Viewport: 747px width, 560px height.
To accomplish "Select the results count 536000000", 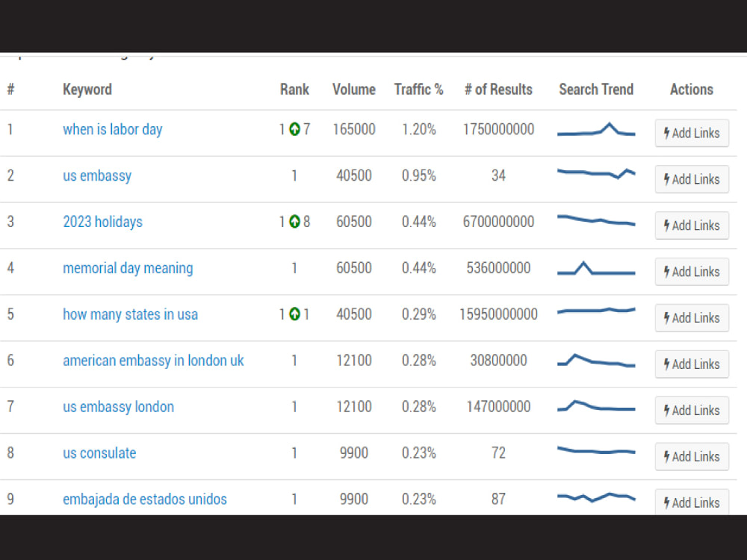I will click(498, 268).
